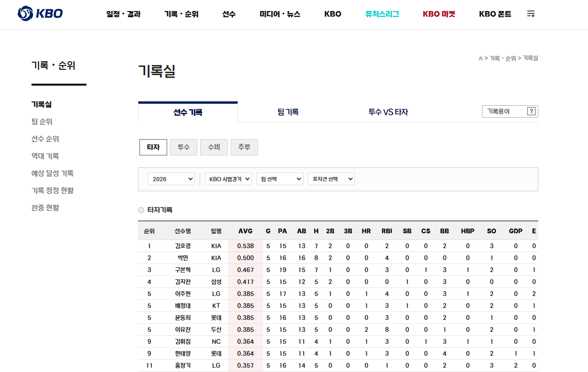The image size is (588, 372).
Task: Sort by the AB column header
Action: click(301, 231)
